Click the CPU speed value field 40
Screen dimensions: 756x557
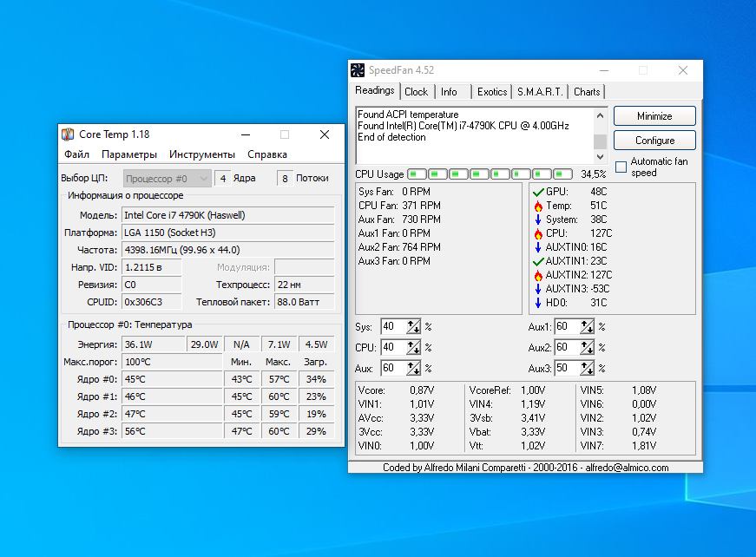tap(394, 347)
